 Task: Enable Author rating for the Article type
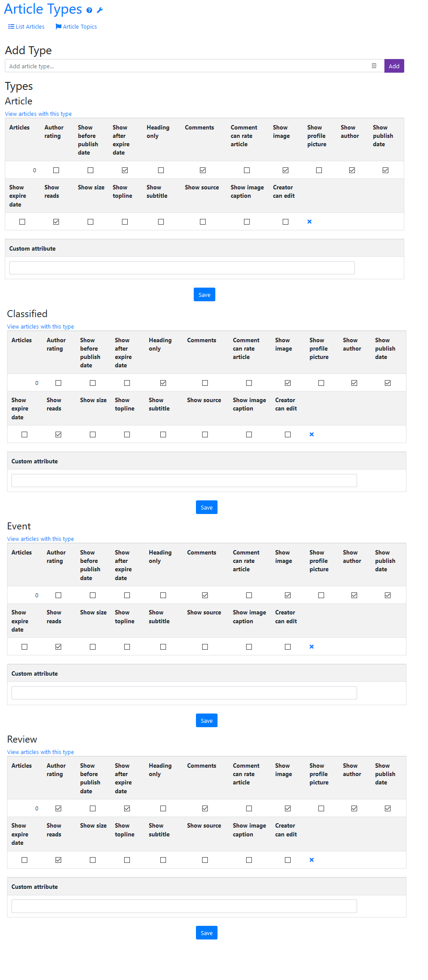[56, 170]
